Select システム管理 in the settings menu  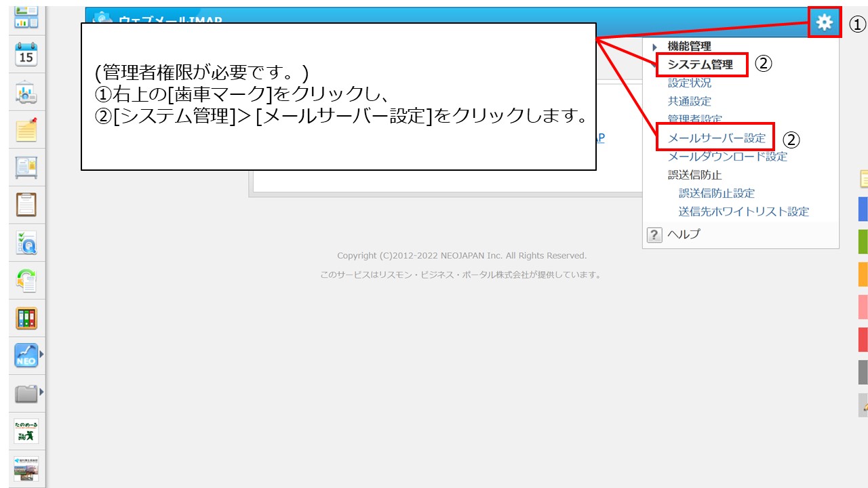coord(701,65)
